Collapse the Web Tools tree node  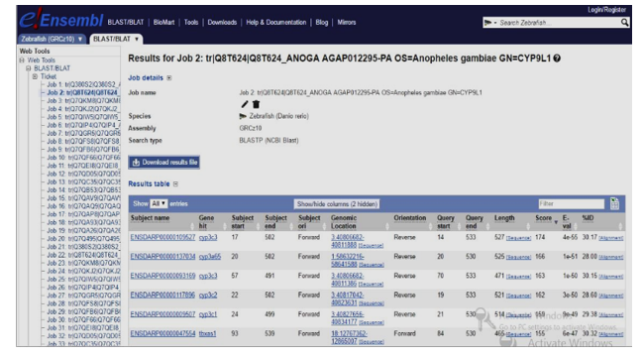(x=22, y=60)
